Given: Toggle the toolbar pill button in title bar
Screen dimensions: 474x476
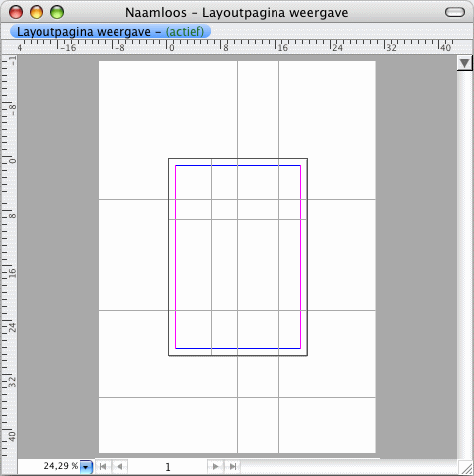Looking at the screenshot, I should tap(455, 12).
